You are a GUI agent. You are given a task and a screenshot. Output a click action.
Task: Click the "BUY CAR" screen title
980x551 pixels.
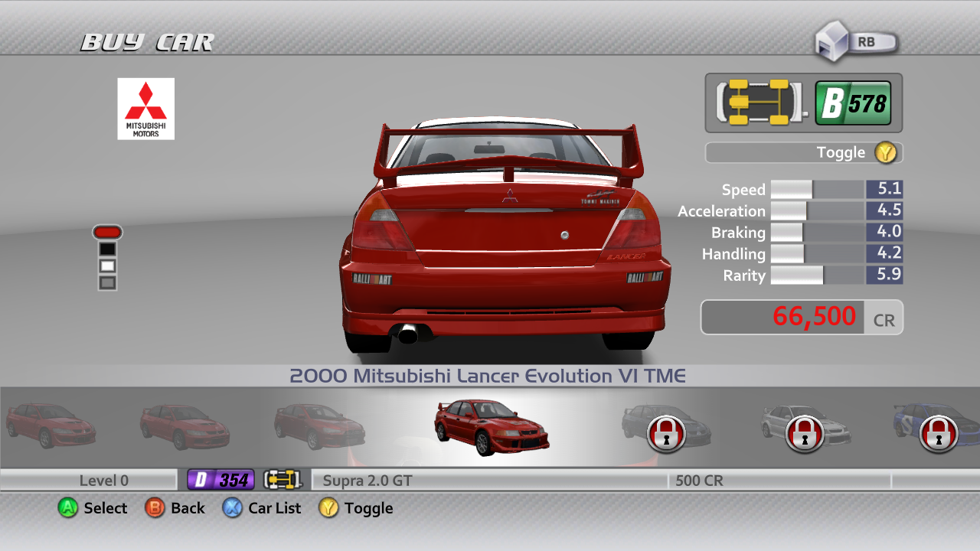147,42
